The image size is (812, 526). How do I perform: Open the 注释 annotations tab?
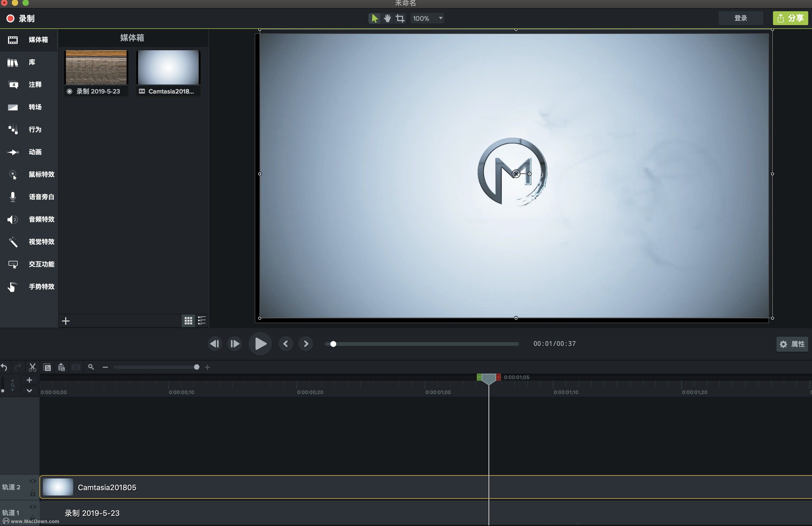click(x=29, y=85)
